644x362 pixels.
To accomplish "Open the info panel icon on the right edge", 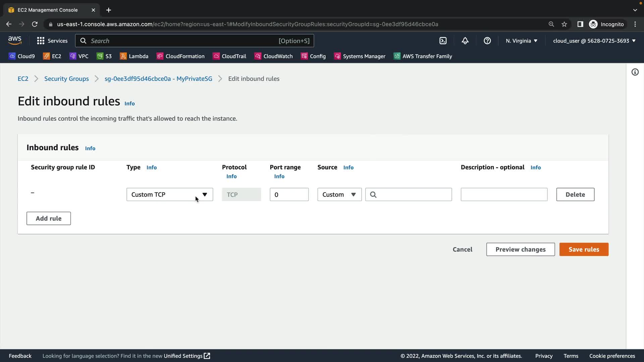I will [x=635, y=72].
